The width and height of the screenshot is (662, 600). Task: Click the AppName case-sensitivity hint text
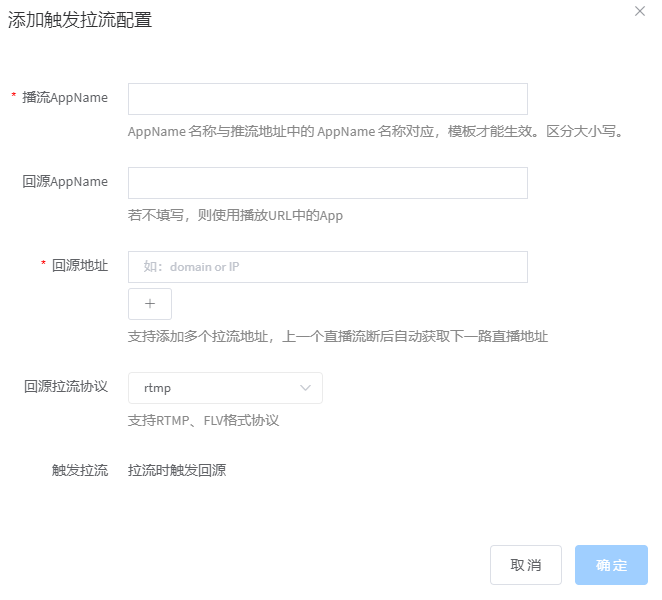376,132
